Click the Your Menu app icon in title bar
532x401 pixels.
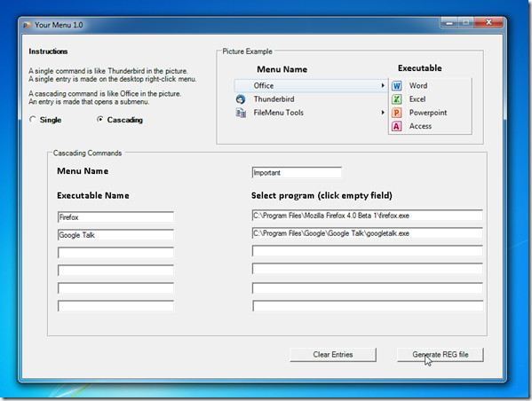coord(27,25)
